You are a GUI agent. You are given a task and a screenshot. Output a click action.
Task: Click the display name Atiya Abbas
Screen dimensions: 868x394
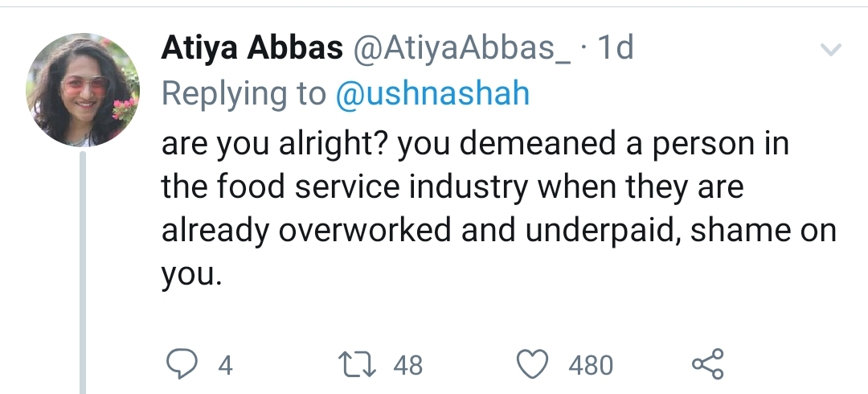(252, 48)
